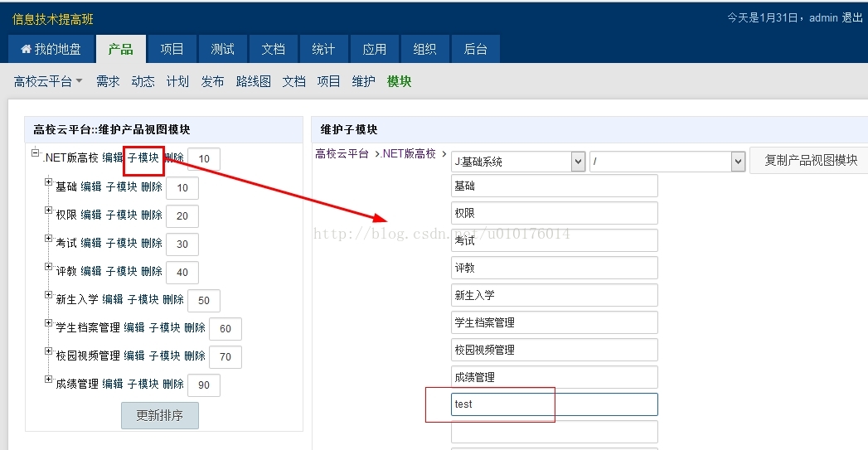Click the order field showing 90
The image size is (868, 450).
pos(204,385)
